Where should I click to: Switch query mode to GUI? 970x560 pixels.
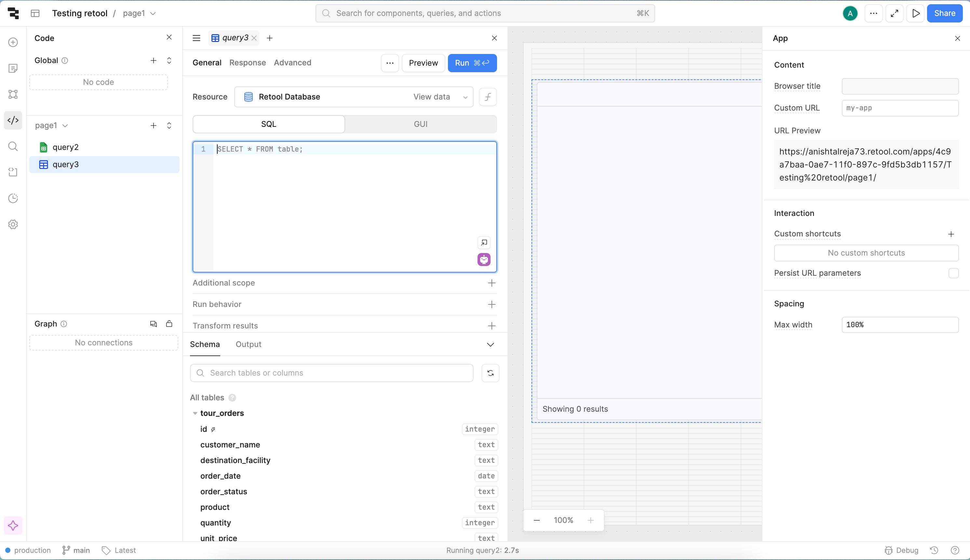(420, 124)
